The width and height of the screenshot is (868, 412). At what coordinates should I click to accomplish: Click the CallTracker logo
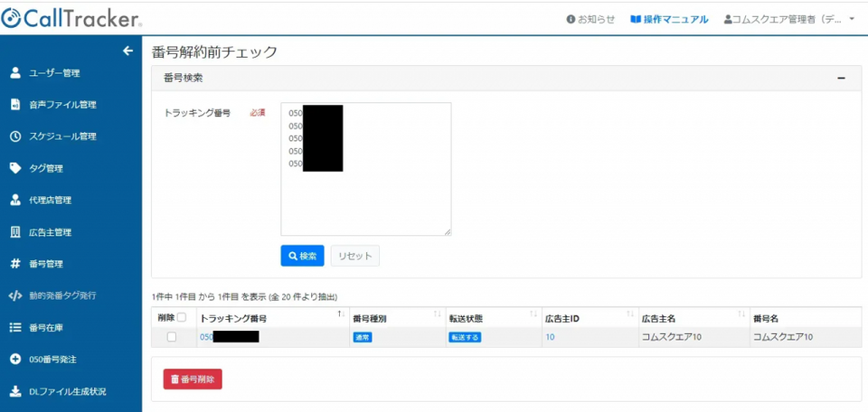(x=71, y=19)
